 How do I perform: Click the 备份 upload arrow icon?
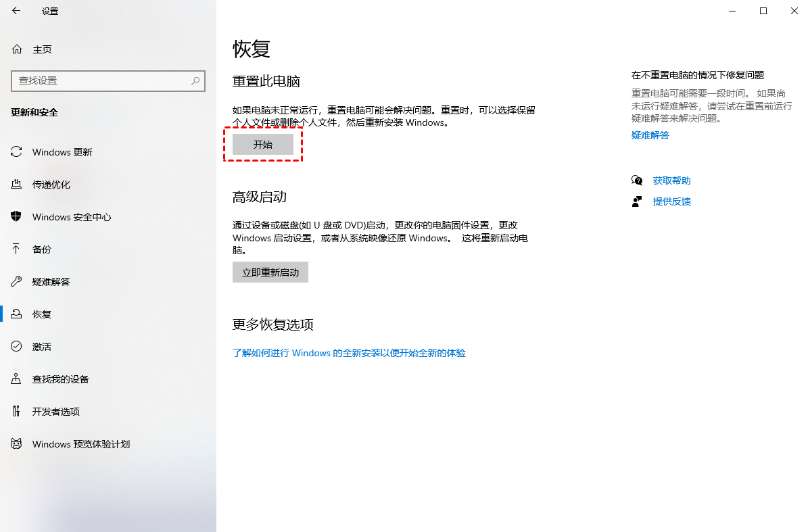tap(16, 249)
